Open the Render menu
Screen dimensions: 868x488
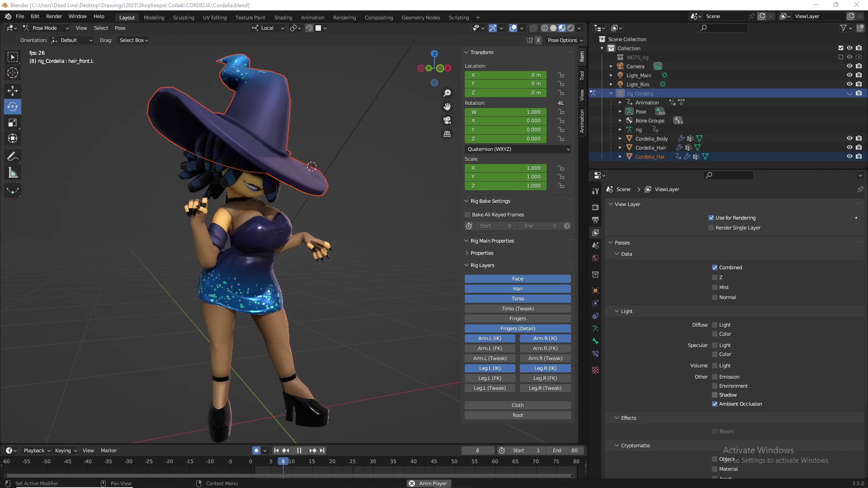pos(54,16)
